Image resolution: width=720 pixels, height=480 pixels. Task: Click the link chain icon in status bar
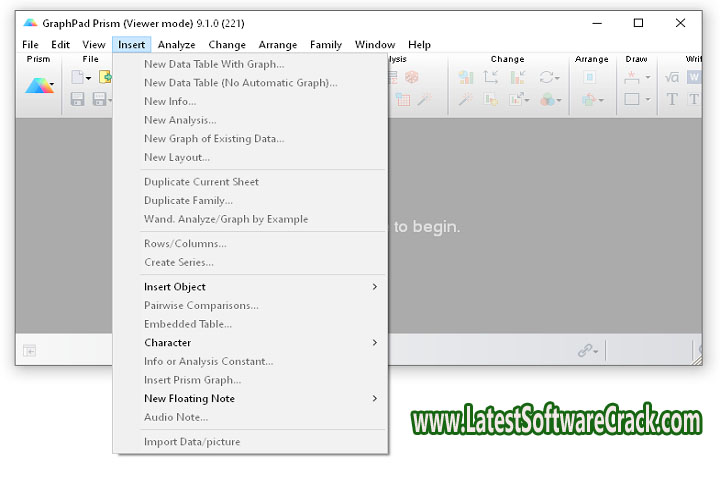tap(586, 350)
